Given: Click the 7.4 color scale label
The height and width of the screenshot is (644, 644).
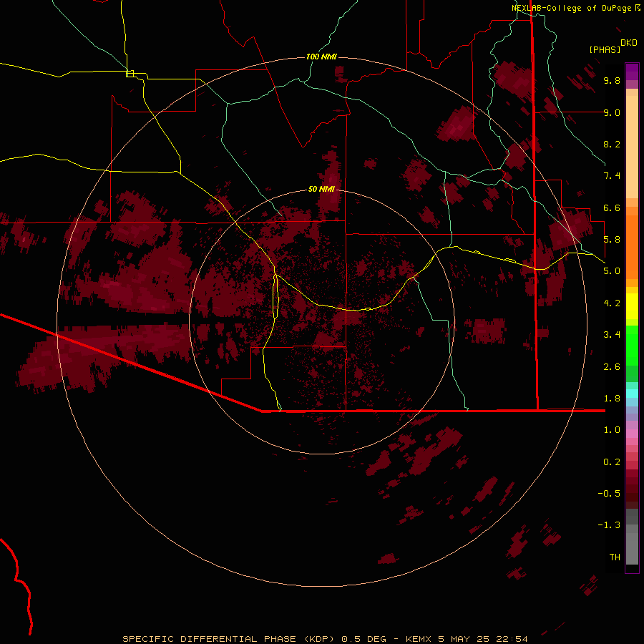Looking at the screenshot, I should 612,176.
